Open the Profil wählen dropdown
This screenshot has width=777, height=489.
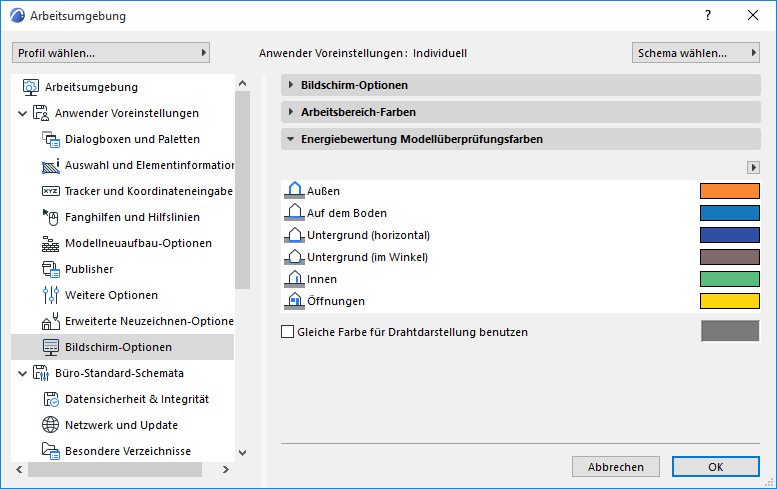(x=111, y=52)
